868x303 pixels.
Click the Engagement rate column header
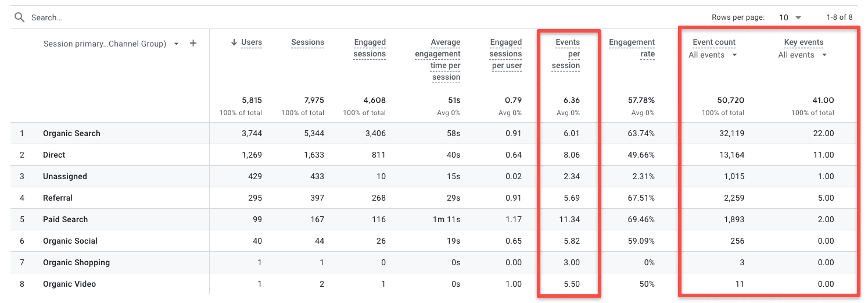pyautogui.click(x=632, y=48)
